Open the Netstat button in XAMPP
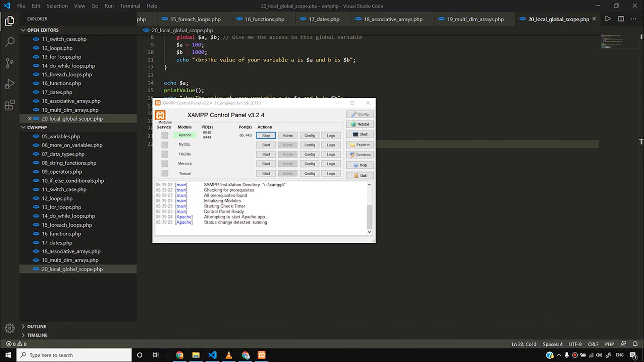 [360, 124]
